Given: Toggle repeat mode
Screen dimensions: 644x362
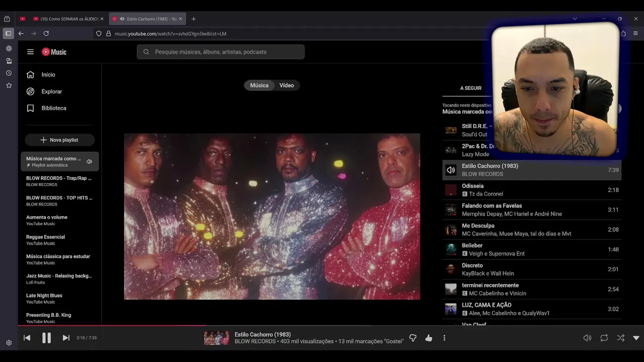Looking at the screenshot, I should coord(604,338).
